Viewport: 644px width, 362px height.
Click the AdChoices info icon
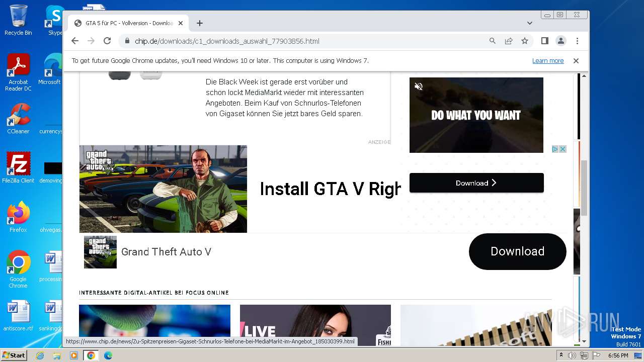pos(555,149)
